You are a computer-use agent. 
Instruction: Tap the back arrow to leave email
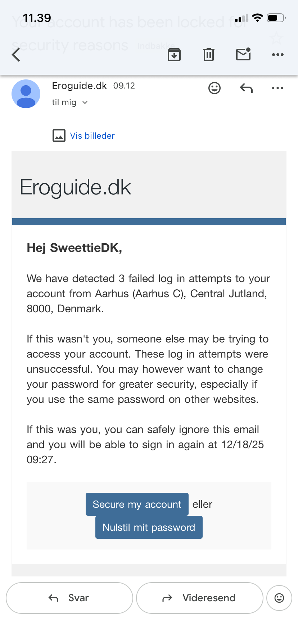[x=16, y=55]
